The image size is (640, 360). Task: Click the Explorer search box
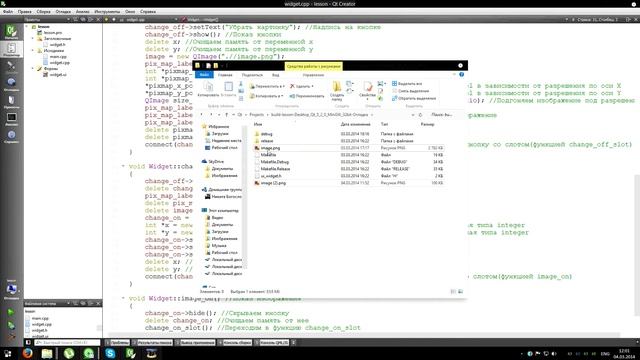[443, 115]
